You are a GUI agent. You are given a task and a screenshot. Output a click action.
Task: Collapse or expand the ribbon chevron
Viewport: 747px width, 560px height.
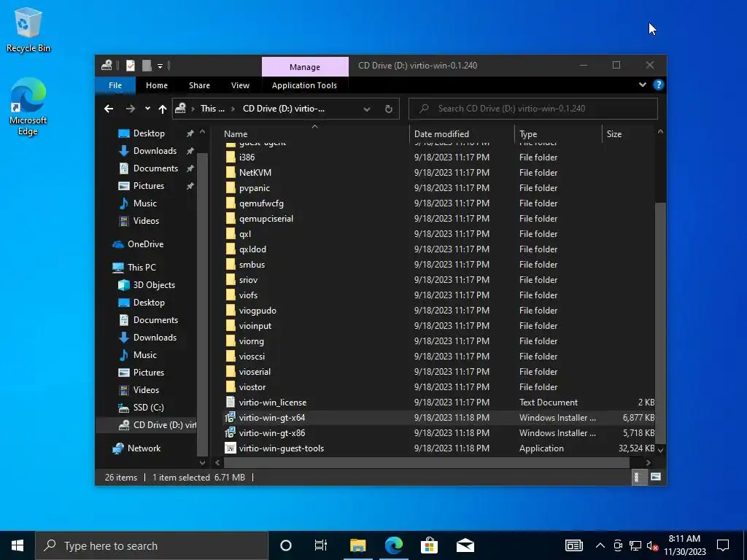point(643,85)
